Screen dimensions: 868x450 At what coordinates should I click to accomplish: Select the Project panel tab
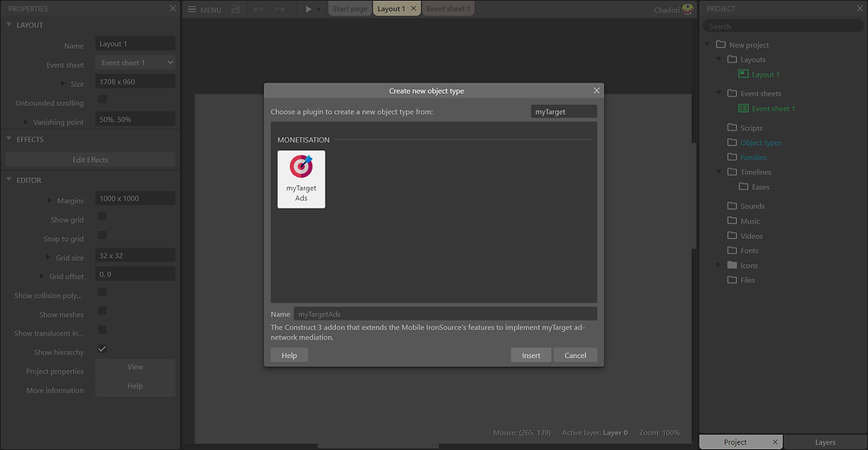click(x=735, y=442)
